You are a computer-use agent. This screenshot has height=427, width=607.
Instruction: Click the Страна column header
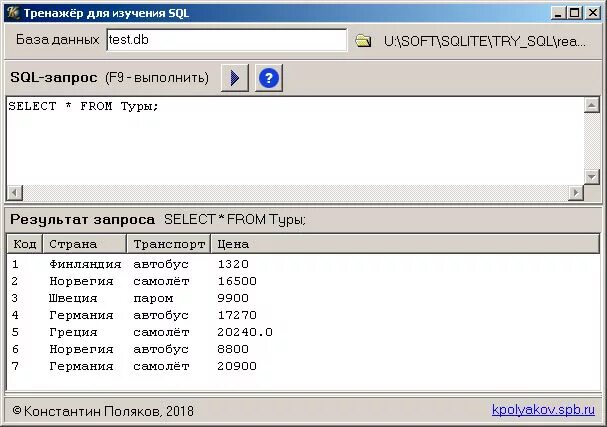click(x=85, y=244)
